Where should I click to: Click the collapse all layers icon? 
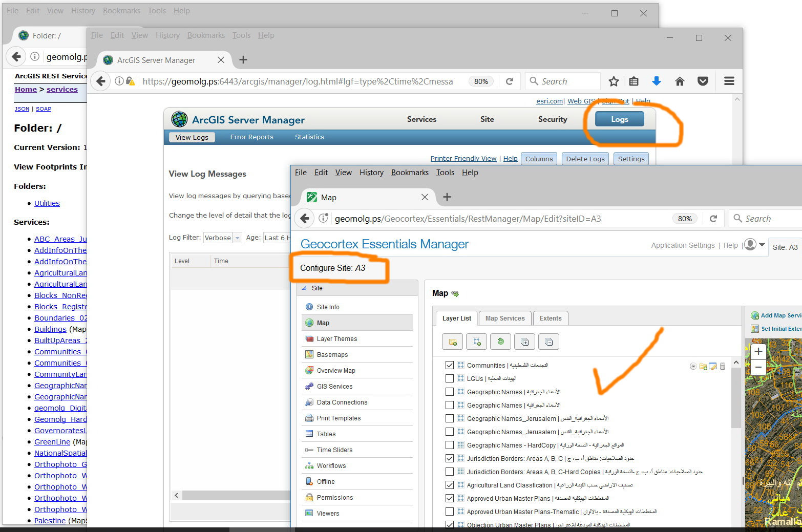(548, 342)
